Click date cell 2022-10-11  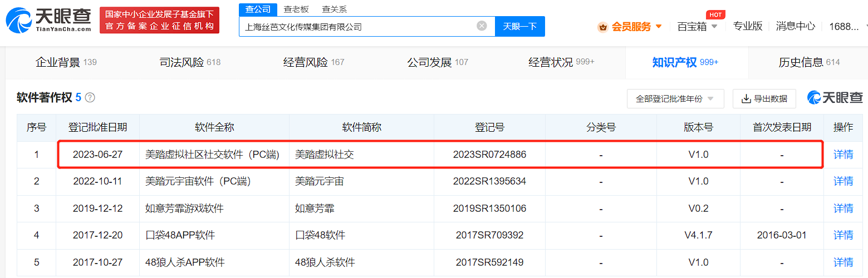(97, 181)
